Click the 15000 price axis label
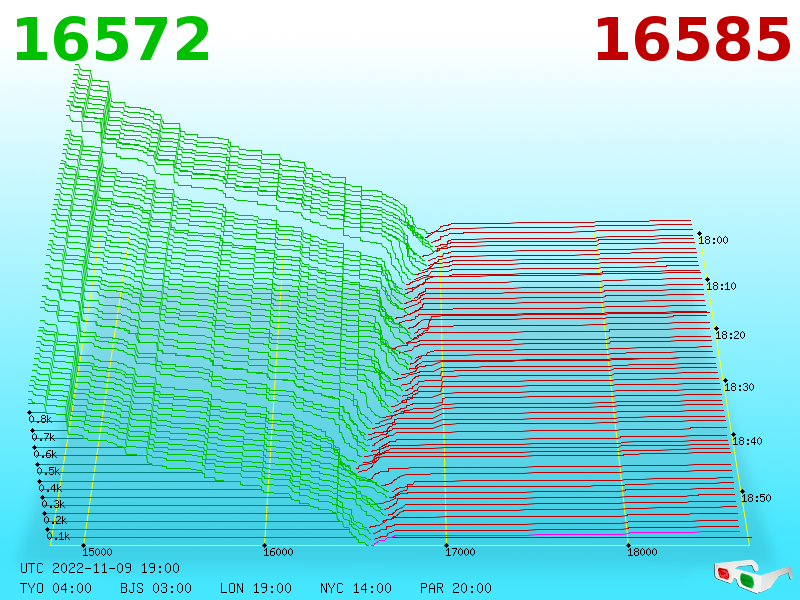The height and width of the screenshot is (600, 800). click(97, 552)
